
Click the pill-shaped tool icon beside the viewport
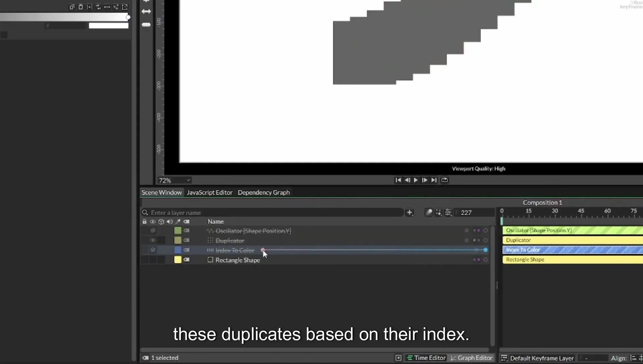click(146, 24)
